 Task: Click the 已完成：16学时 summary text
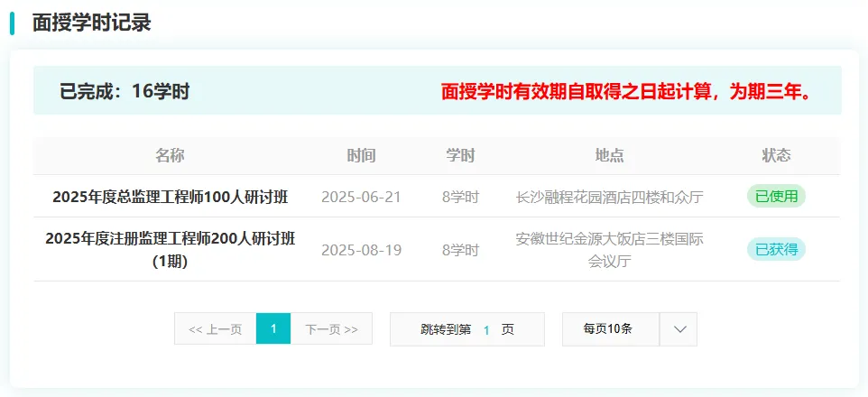point(125,91)
